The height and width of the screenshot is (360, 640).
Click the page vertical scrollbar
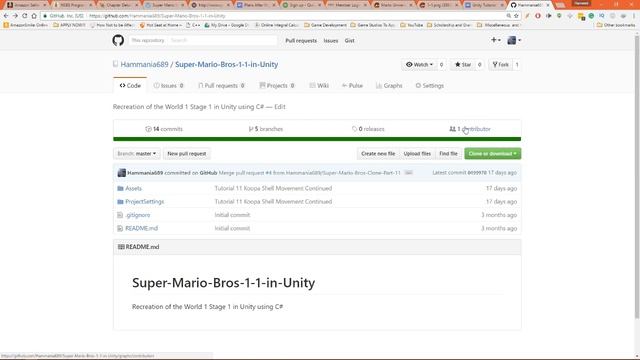(637, 176)
